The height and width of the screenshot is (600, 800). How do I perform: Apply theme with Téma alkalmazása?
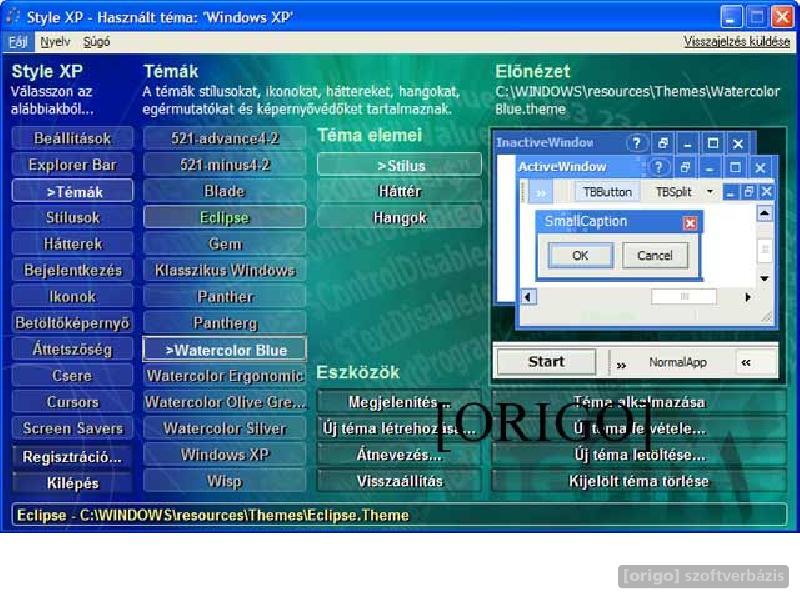(x=639, y=402)
